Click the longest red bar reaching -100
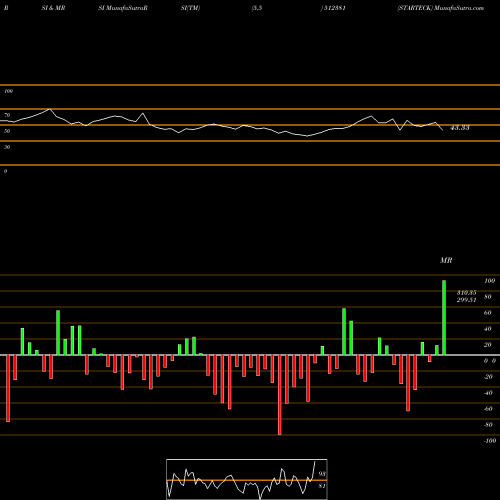This screenshot has height=500, width=500. 280,395
